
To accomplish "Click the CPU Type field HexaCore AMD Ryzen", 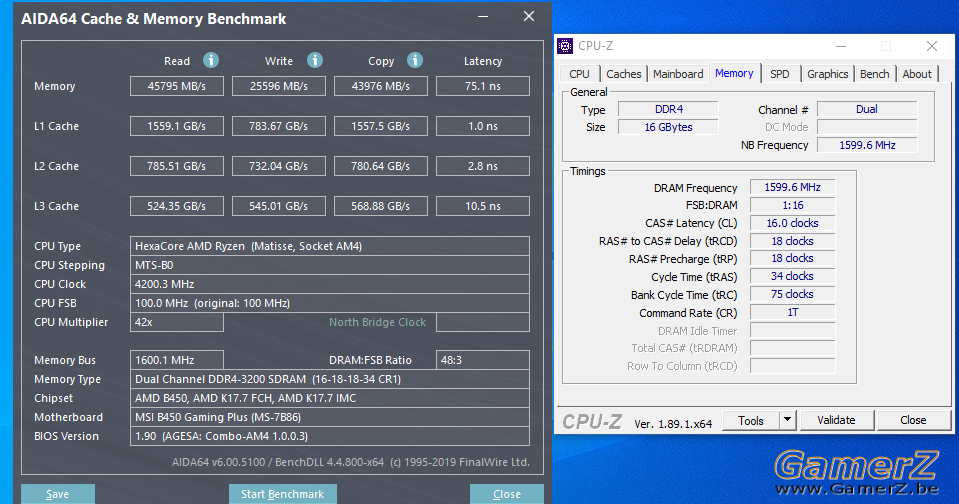I will pyautogui.click(x=330, y=246).
